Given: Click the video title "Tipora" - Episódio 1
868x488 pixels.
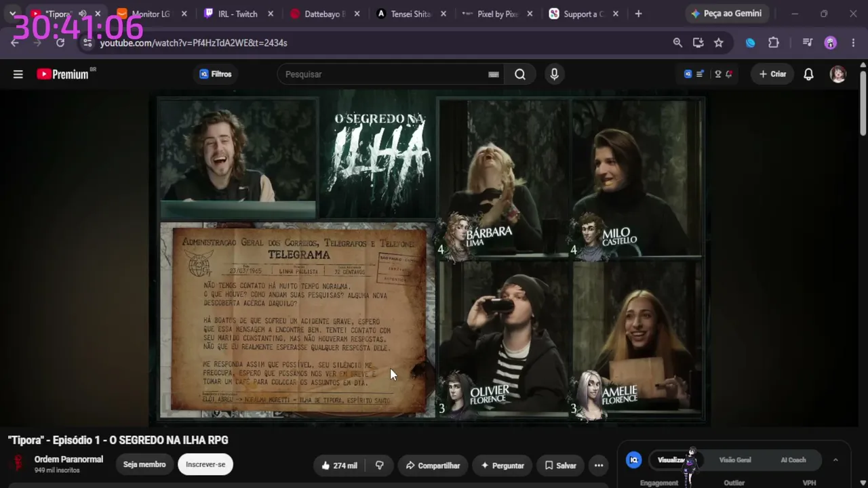Looking at the screenshot, I should 118,441.
